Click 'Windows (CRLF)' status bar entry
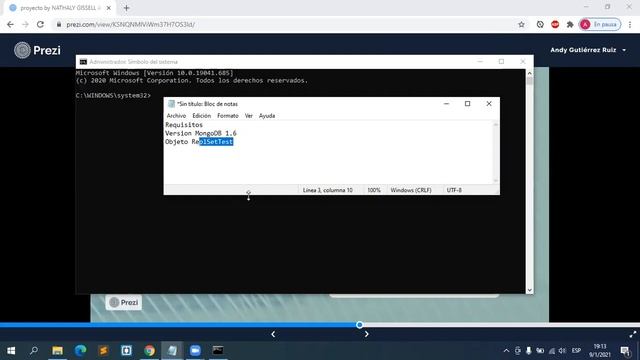 click(411, 190)
